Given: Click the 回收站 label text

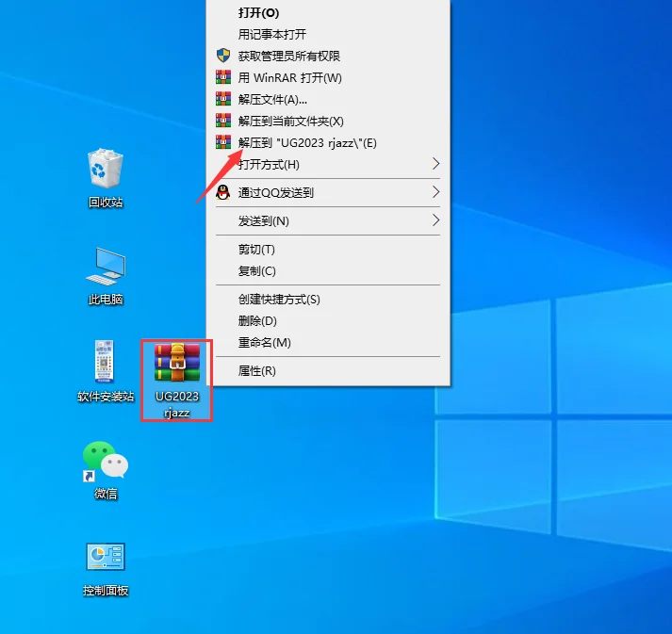Looking at the screenshot, I should (106, 202).
